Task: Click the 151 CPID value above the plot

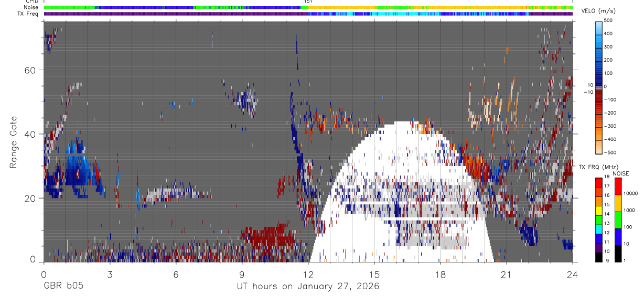Action: [308, 2]
